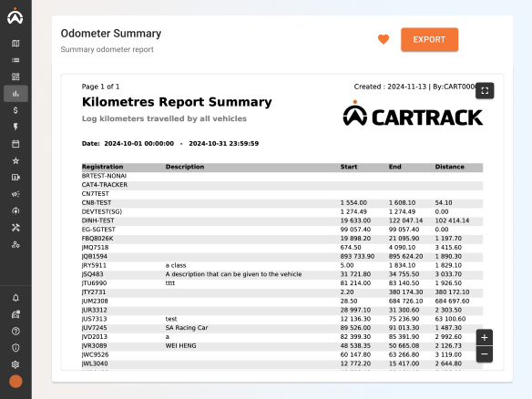This screenshot has width=532, height=399.
Task: Click the Cartrack logo at top of sidebar
Action: [x=15, y=16]
